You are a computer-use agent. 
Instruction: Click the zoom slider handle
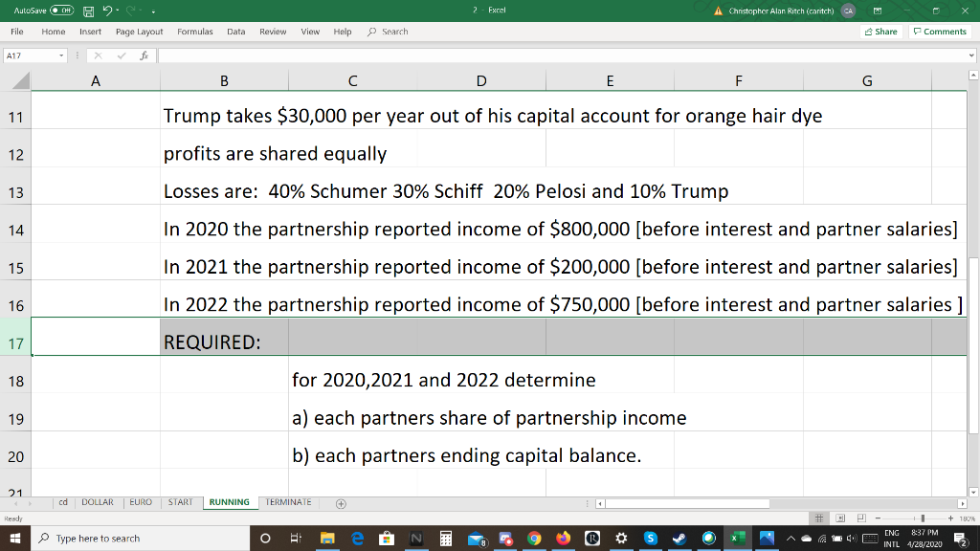click(923, 518)
